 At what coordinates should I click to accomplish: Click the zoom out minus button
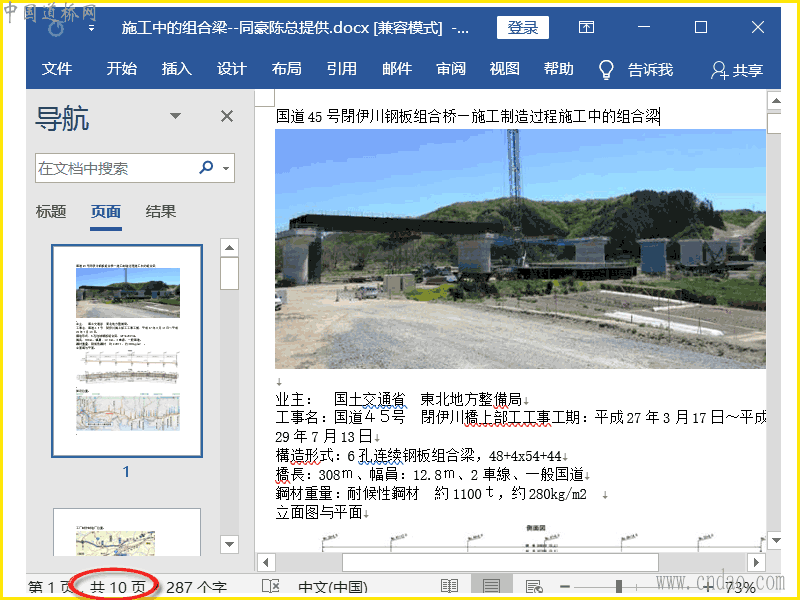[565, 587]
